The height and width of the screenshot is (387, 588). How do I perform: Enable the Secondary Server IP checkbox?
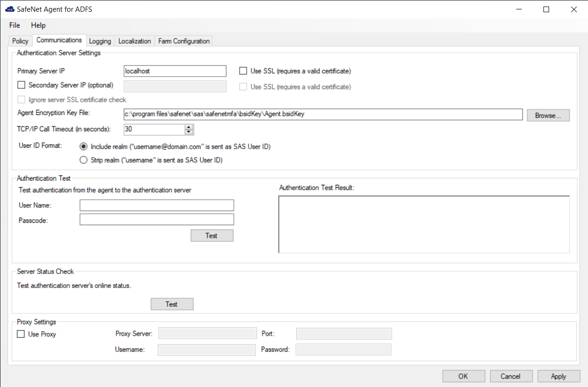click(x=21, y=85)
